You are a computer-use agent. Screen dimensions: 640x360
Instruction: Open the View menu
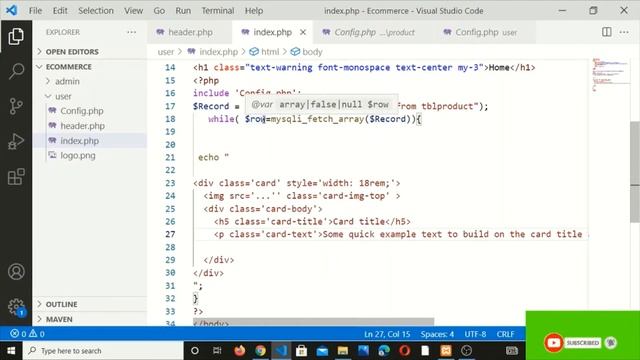[x=133, y=11]
